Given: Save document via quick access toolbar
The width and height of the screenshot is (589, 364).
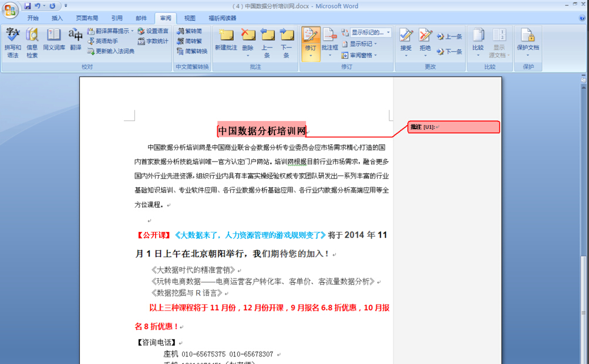Looking at the screenshot, I should tap(28, 6).
